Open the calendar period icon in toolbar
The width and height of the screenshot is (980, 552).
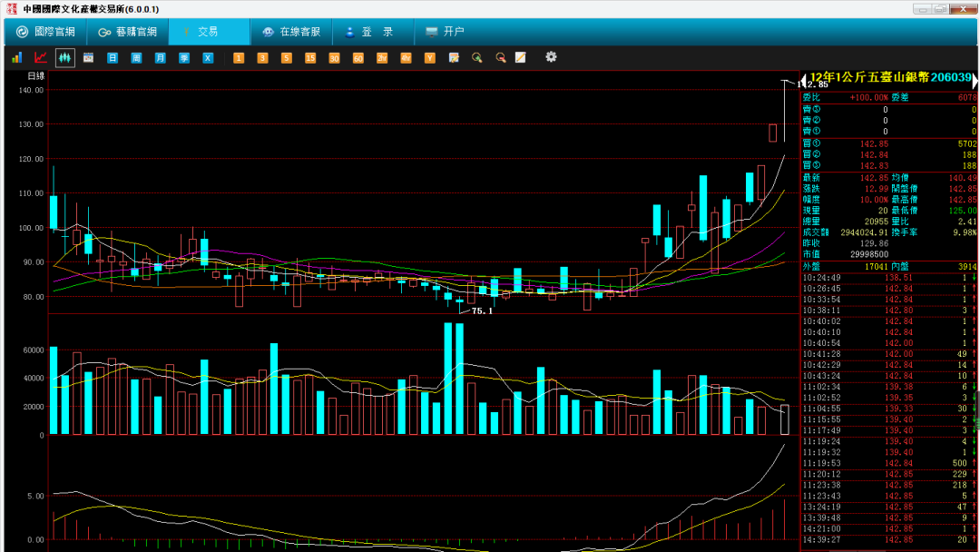click(x=88, y=57)
